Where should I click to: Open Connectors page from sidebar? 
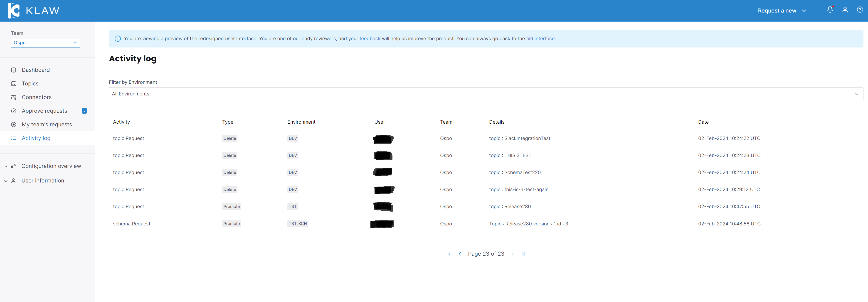click(36, 97)
